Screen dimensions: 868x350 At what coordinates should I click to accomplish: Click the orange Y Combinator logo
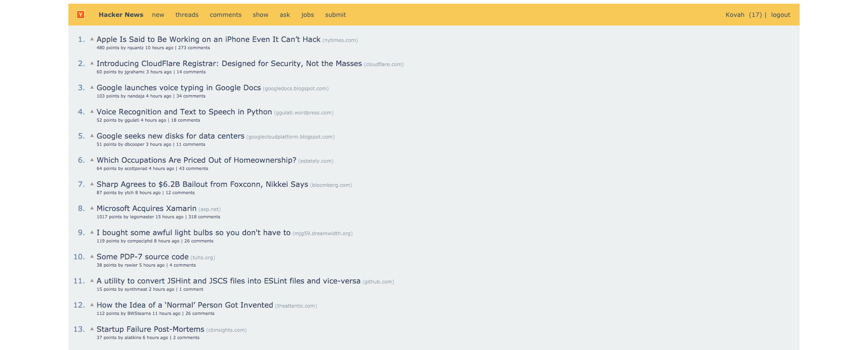81,15
